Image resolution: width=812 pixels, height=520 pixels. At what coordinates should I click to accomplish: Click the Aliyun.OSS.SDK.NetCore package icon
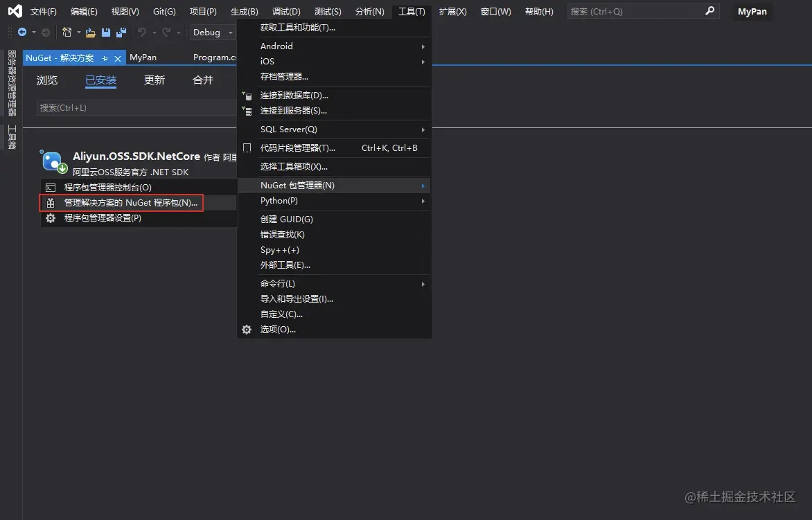pyautogui.click(x=53, y=161)
